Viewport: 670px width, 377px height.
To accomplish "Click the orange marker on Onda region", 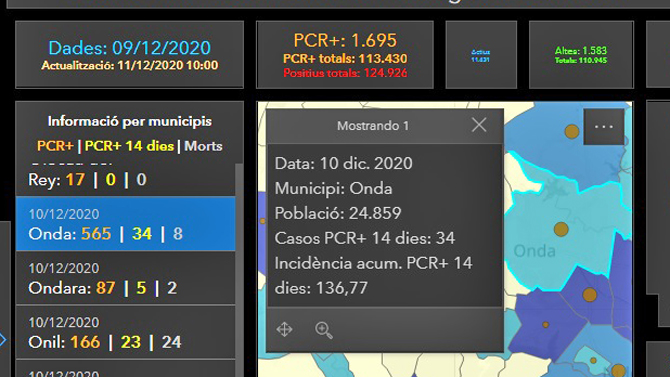I will (561, 230).
